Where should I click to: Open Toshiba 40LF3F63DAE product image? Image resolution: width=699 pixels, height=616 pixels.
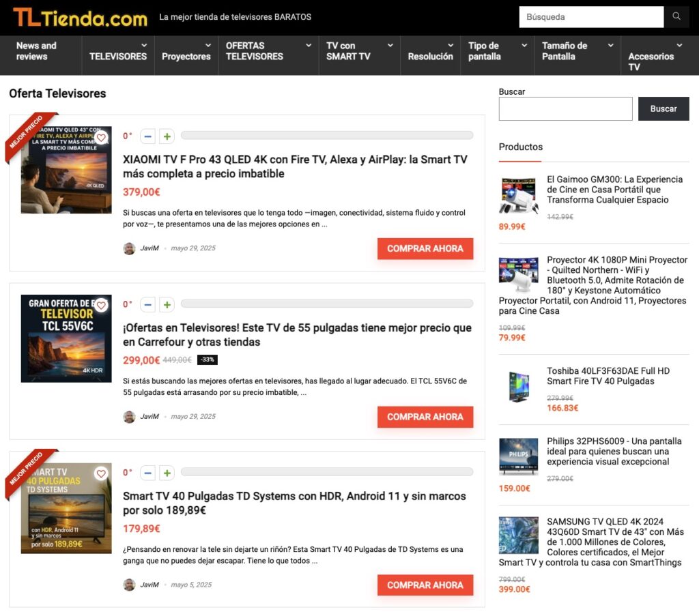click(x=519, y=387)
